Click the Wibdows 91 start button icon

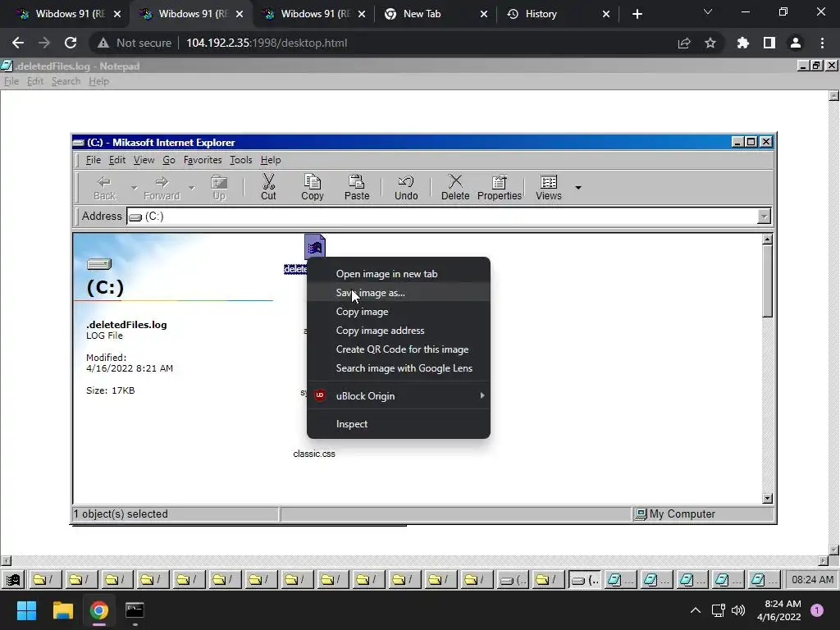(x=13, y=580)
